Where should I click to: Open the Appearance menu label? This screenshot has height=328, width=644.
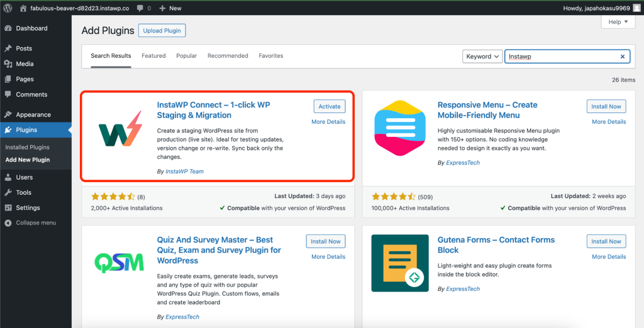[33, 115]
